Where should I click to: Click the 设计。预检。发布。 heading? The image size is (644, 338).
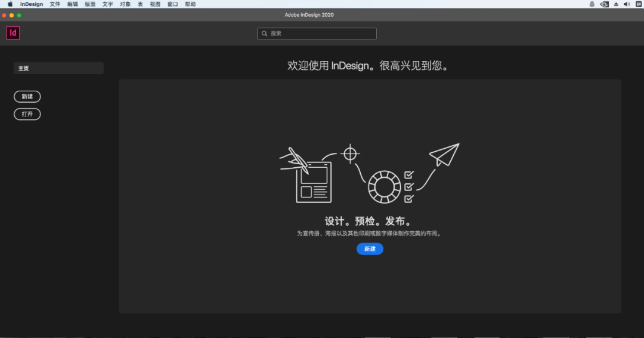click(369, 221)
